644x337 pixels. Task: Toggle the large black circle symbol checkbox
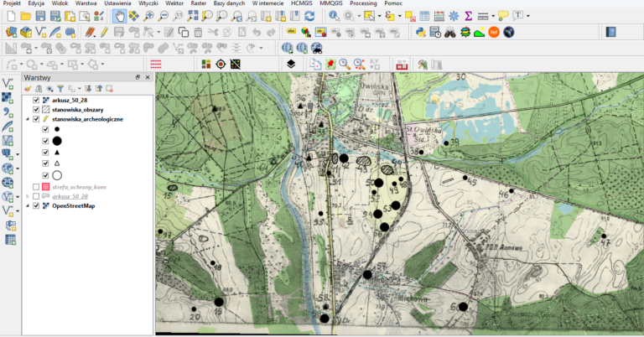tap(45, 141)
